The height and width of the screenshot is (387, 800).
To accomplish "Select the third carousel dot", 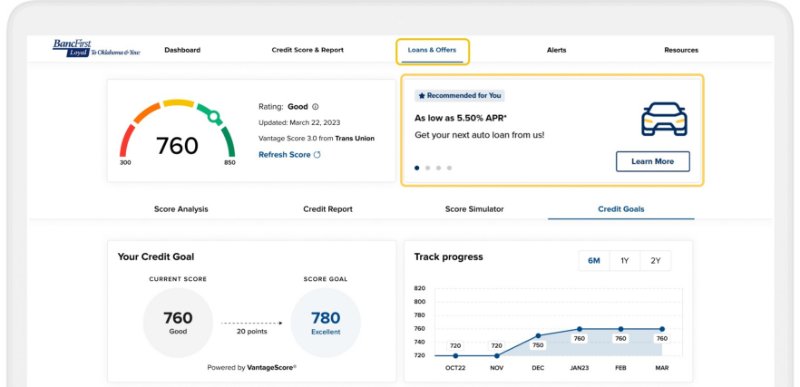I will (x=438, y=168).
